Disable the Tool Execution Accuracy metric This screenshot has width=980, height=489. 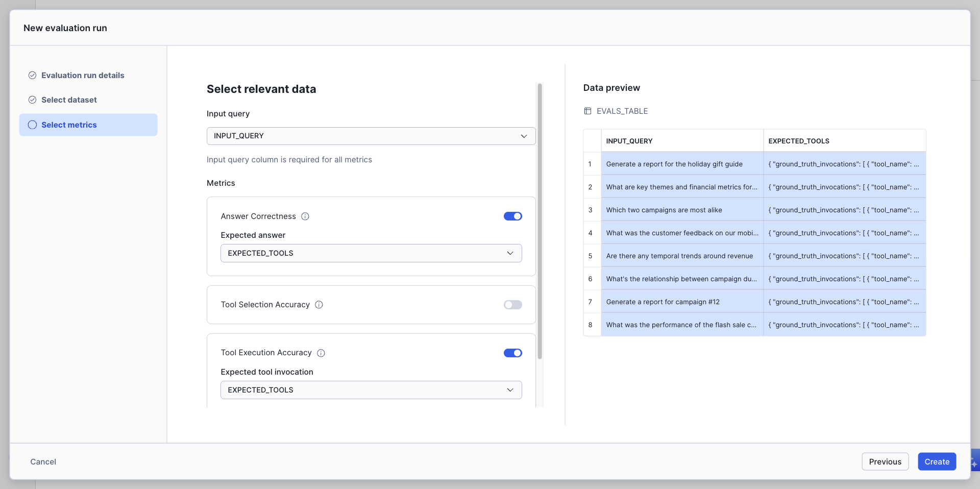point(512,353)
